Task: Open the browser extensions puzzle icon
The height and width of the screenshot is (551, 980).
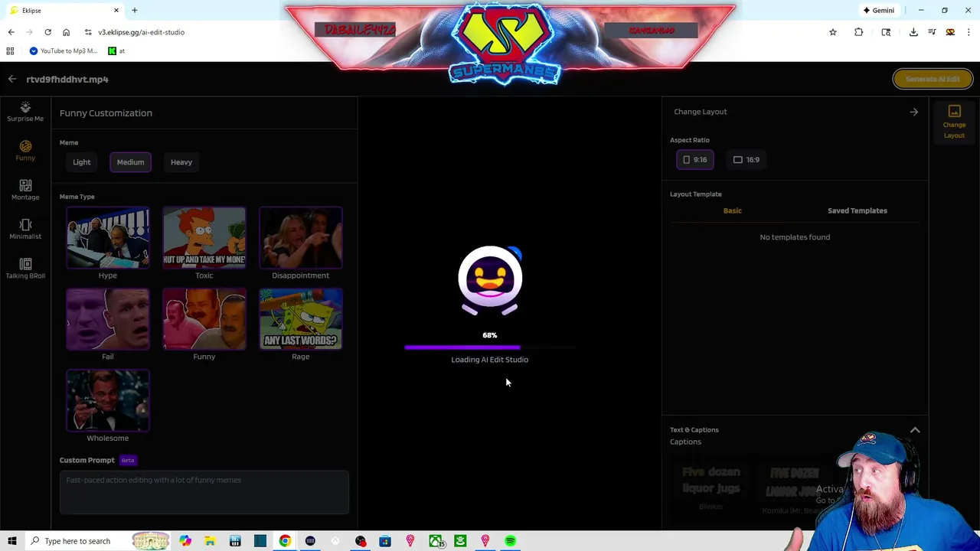Action: pos(858,32)
